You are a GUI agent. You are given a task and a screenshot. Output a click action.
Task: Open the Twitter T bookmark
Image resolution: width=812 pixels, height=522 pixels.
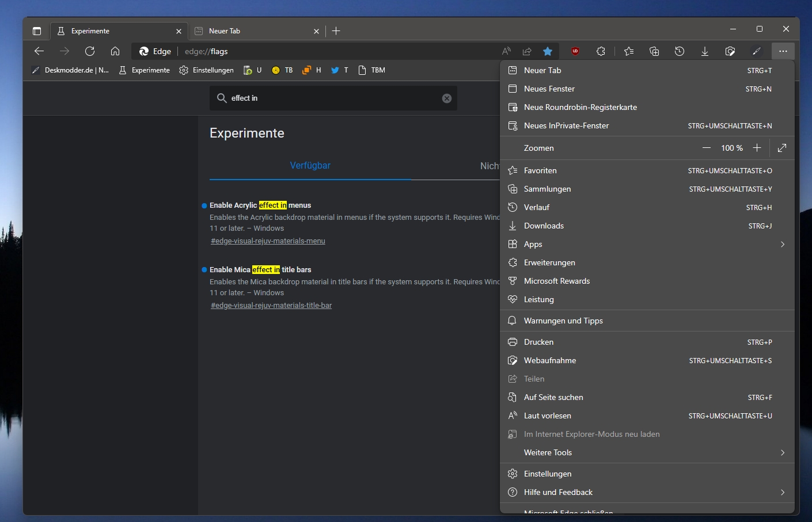tap(340, 70)
